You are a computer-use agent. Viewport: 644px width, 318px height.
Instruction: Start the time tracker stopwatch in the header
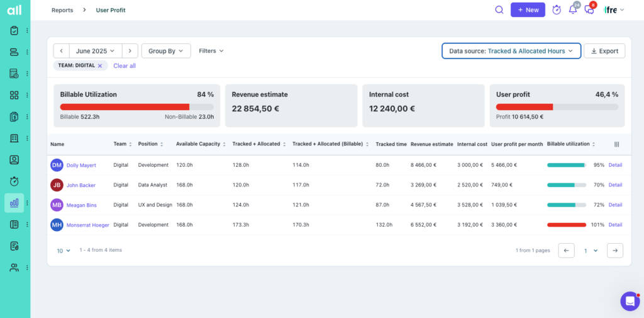[x=557, y=10]
